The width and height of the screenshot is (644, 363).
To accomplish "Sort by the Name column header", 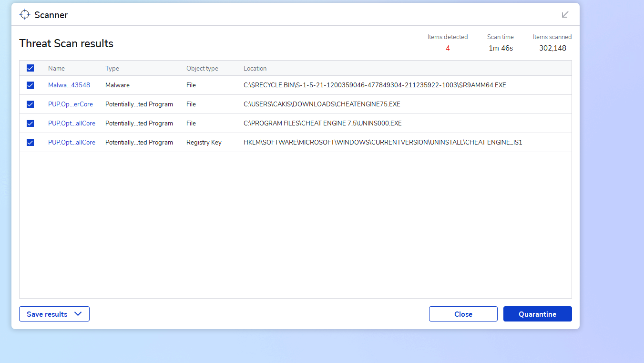I will 56,68.
